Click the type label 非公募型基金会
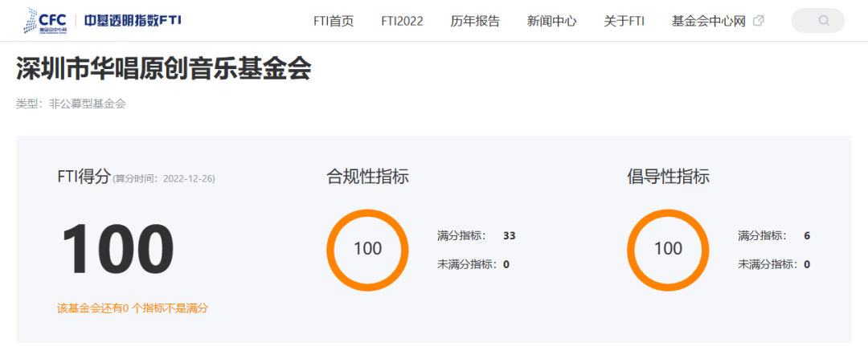 pyautogui.click(x=88, y=104)
